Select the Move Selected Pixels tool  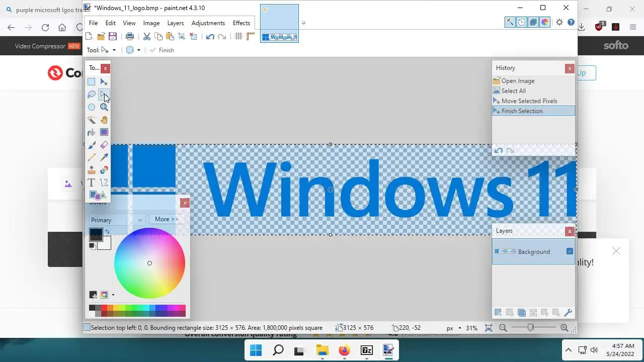point(104,82)
